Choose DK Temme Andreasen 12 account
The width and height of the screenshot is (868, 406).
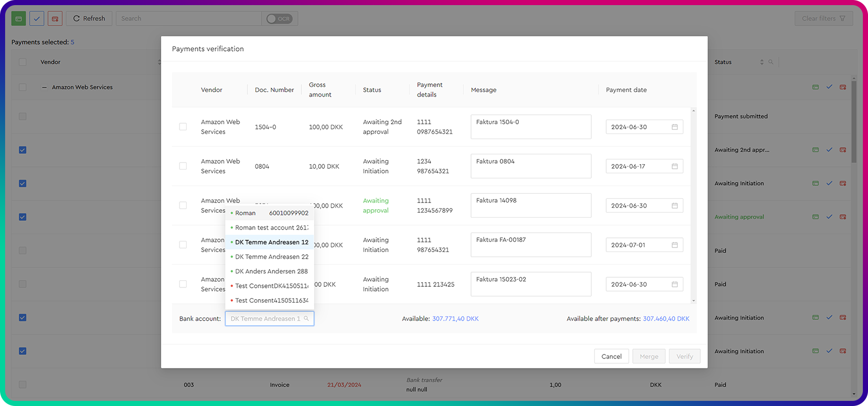pos(270,242)
